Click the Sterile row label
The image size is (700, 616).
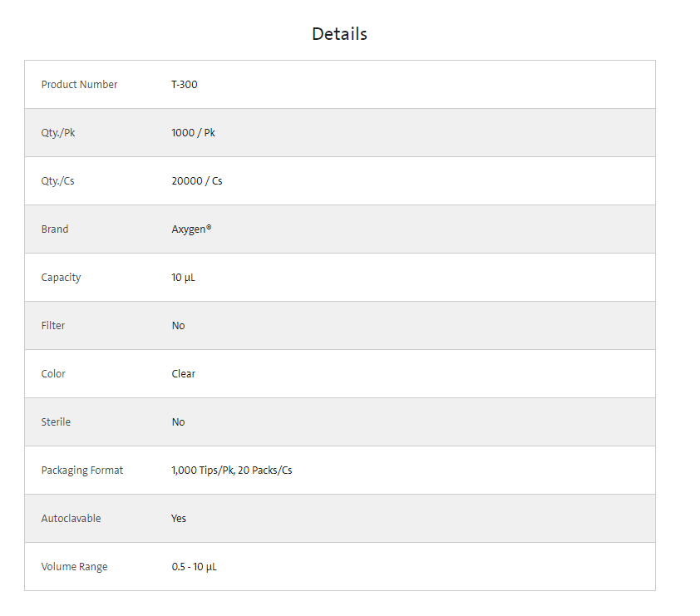pyautogui.click(x=56, y=422)
